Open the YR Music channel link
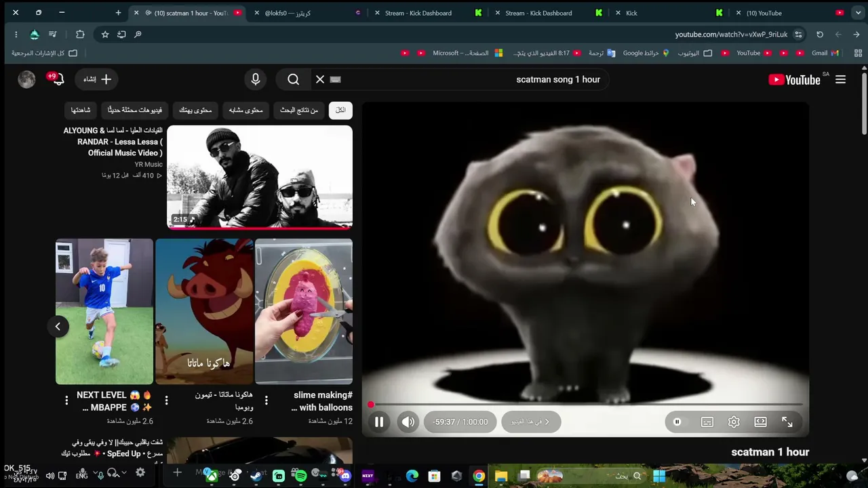Image resolution: width=868 pixels, height=488 pixels. [x=149, y=164]
